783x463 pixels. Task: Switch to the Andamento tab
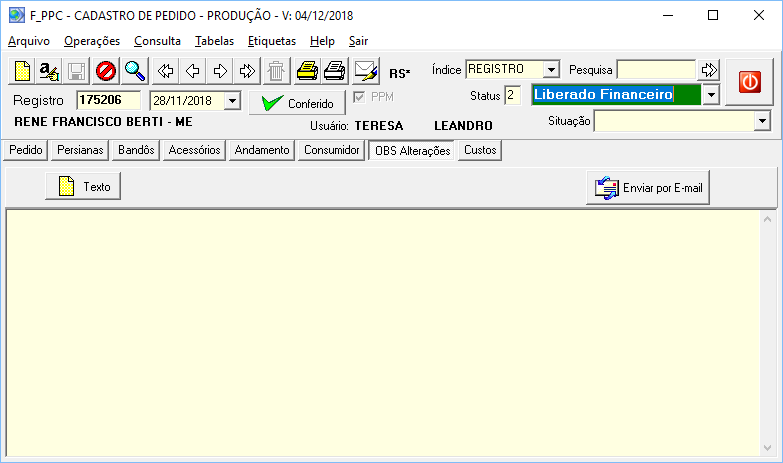262,150
